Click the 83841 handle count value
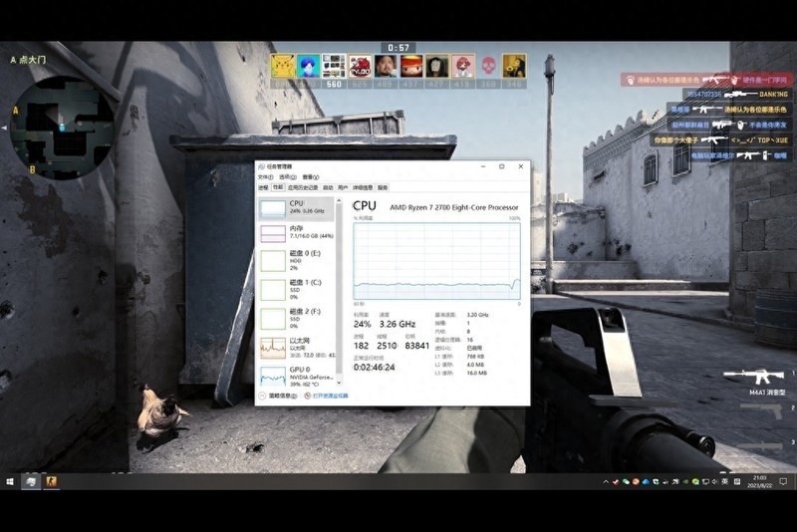The height and width of the screenshot is (532, 797). pos(416,346)
